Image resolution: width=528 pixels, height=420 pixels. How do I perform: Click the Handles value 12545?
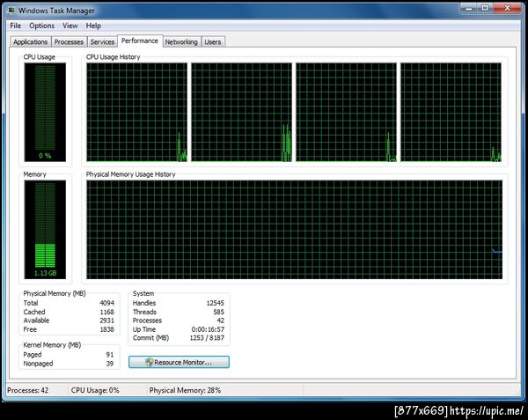click(x=216, y=303)
